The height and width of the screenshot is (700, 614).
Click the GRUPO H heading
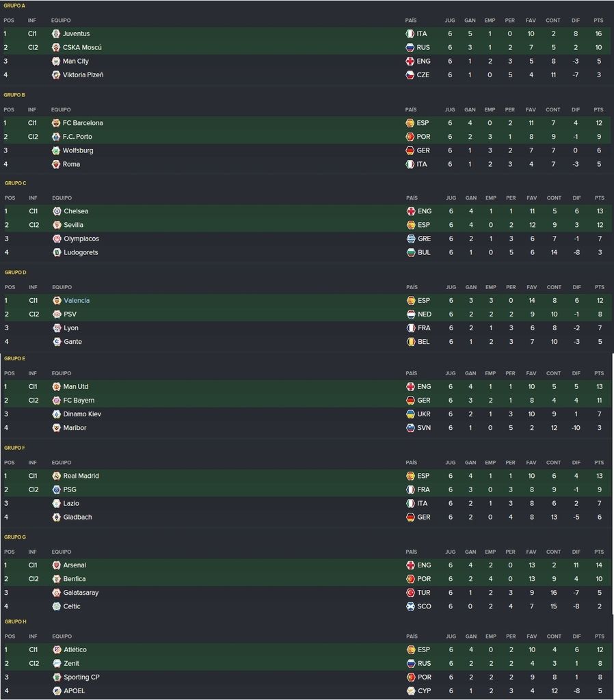pos(16,621)
